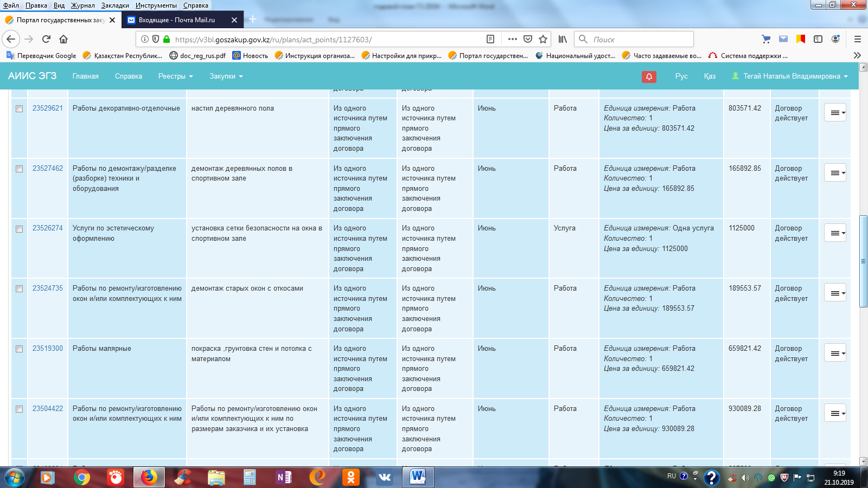Click the RU keyboard language indicator
The width and height of the screenshot is (868, 488).
pyautogui.click(x=672, y=476)
